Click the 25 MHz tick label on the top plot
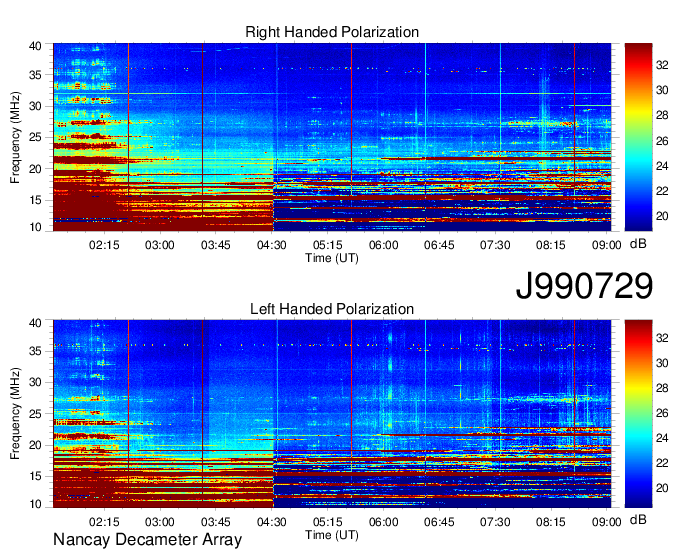The width and height of the screenshot is (680, 552). pos(35,138)
